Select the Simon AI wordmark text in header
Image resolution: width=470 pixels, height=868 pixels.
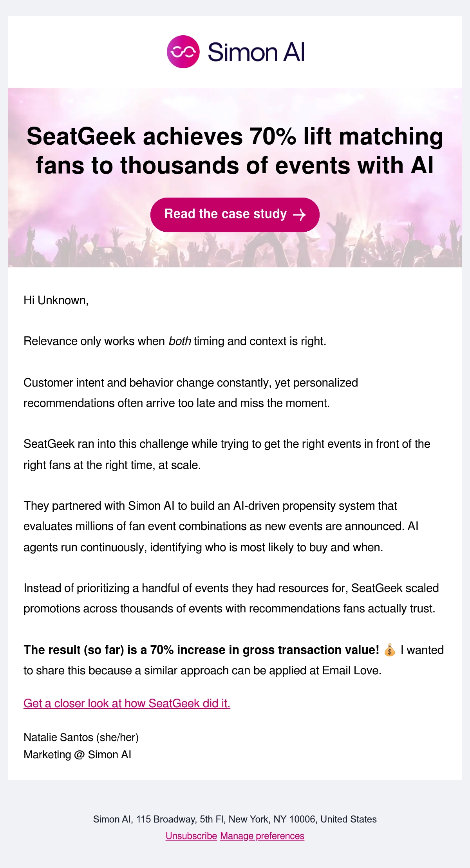(256, 52)
